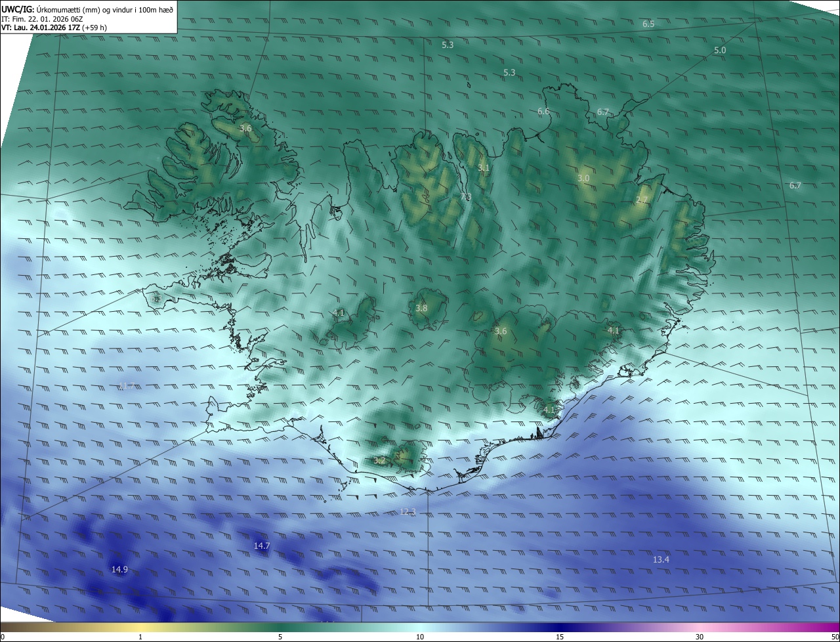Select the 12.3 value label
This screenshot has height=642, width=840.
408,511
